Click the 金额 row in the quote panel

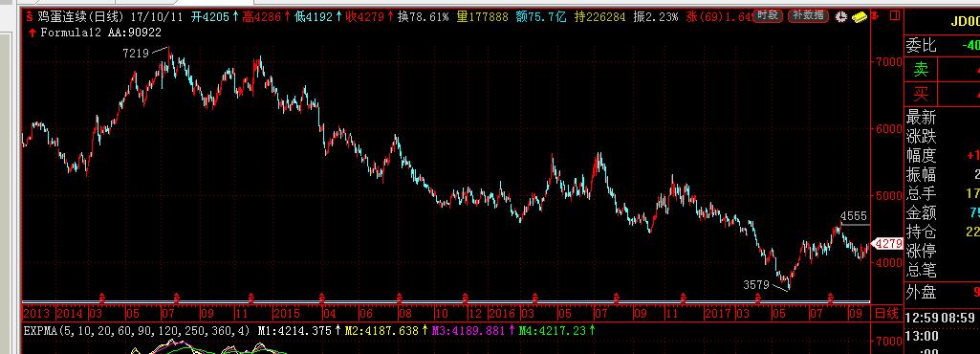(943, 212)
